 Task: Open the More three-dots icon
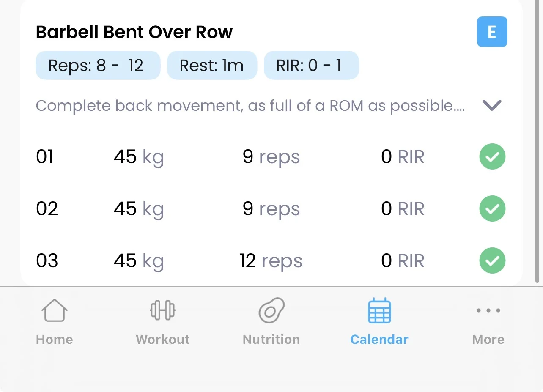pyautogui.click(x=488, y=310)
